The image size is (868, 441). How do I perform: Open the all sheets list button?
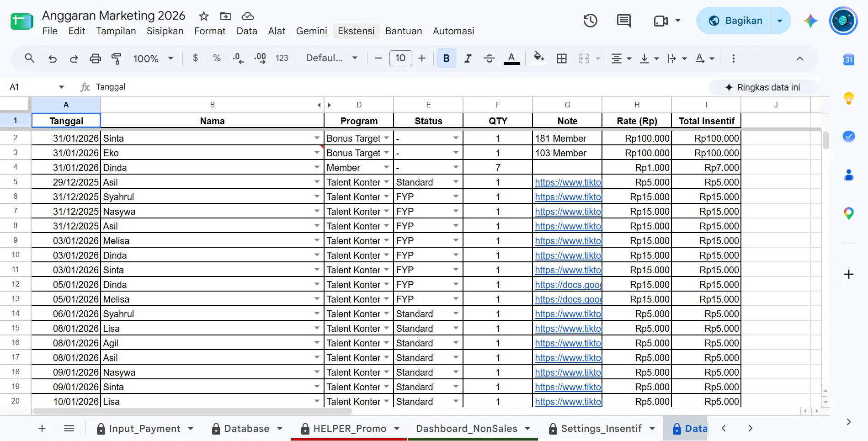click(x=69, y=428)
